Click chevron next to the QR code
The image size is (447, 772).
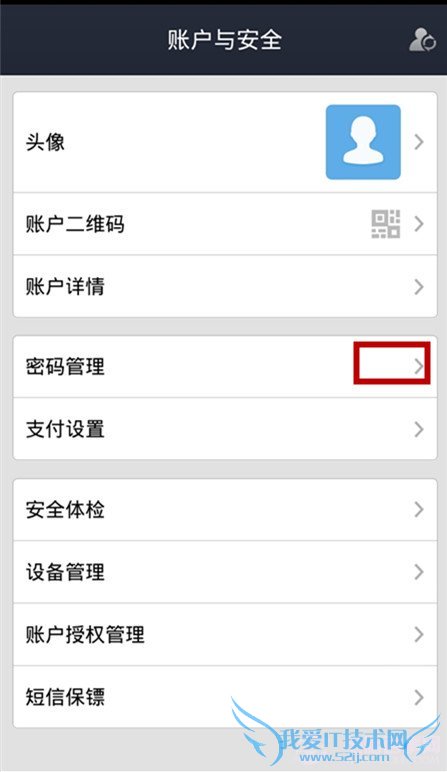(x=419, y=224)
